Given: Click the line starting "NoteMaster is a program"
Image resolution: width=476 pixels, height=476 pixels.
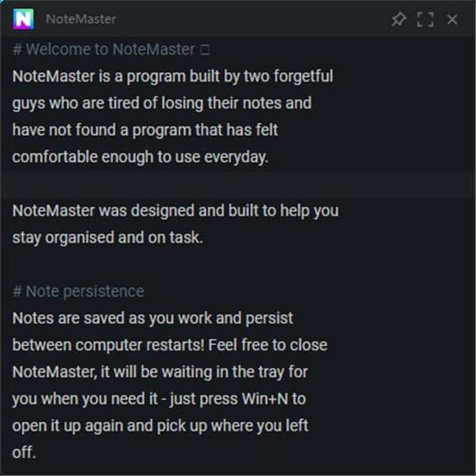Looking at the screenshot, I should [172, 76].
